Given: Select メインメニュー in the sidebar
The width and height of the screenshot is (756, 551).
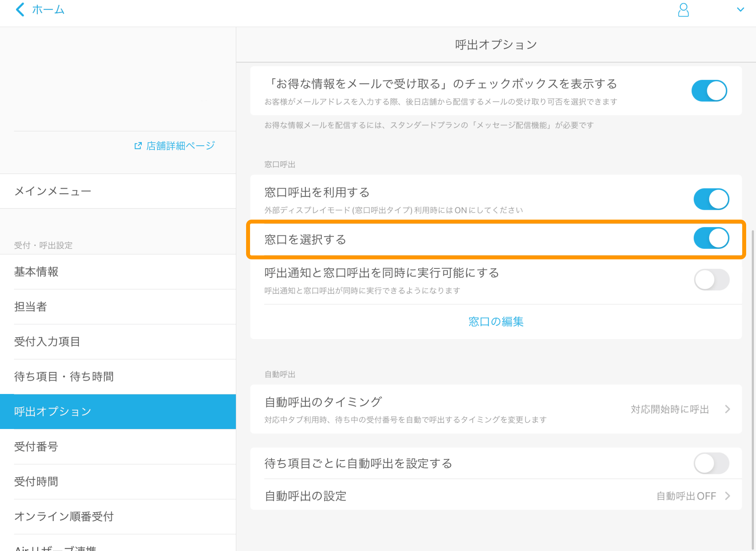Looking at the screenshot, I should (x=118, y=191).
